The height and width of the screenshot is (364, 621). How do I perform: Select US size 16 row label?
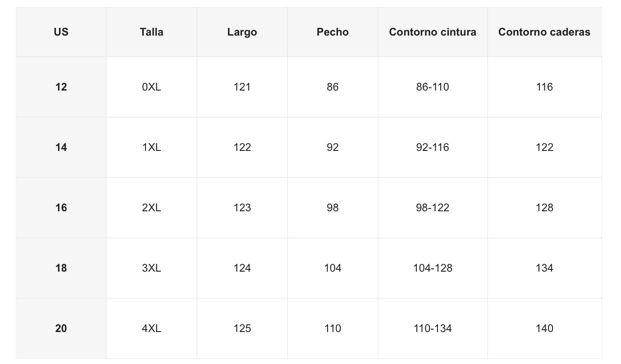coord(61,208)
